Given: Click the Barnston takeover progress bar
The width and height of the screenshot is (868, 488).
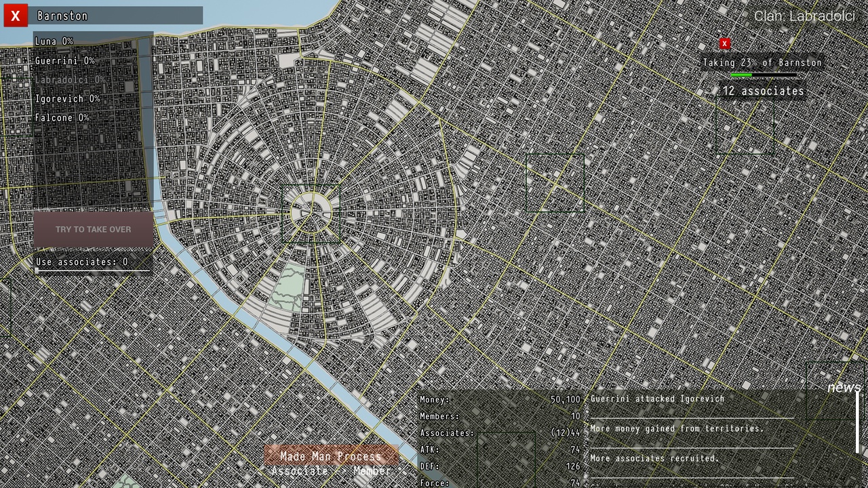Looking at the screenshot, I should [x=764, y=75].
